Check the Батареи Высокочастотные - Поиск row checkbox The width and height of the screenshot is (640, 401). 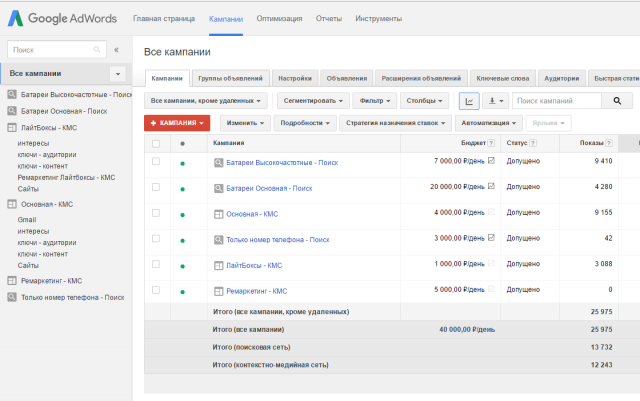(156, 161)
